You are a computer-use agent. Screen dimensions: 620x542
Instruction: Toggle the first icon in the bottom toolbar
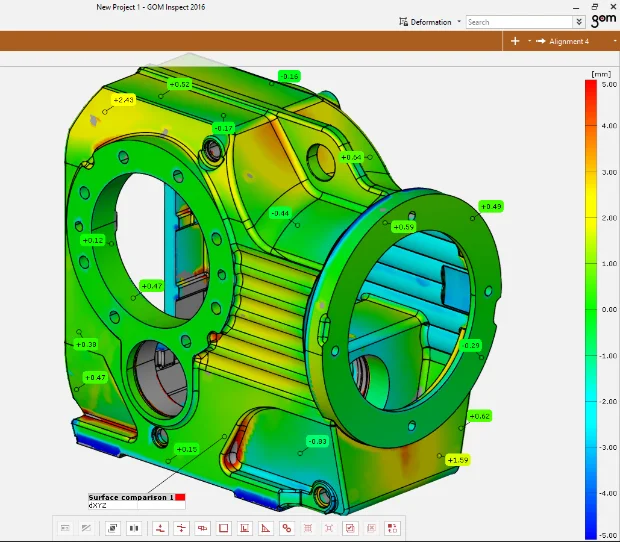pyautogui.click(x=65, y=527)
